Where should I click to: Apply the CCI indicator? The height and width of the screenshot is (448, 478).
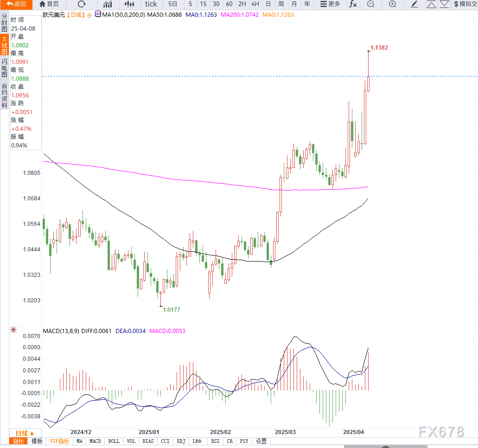pyautogui.click(x=165, y=441)
